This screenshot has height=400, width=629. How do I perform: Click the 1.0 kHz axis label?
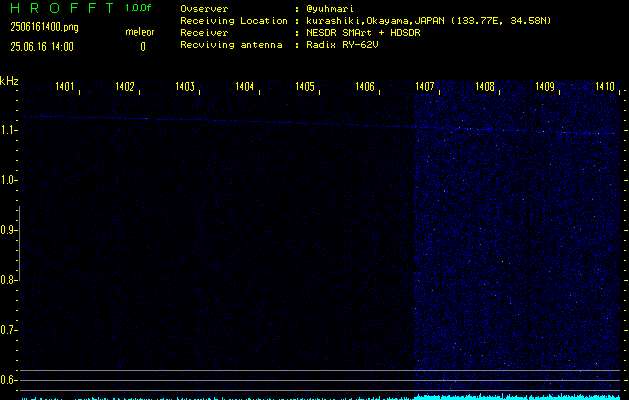tap(7, 180)
